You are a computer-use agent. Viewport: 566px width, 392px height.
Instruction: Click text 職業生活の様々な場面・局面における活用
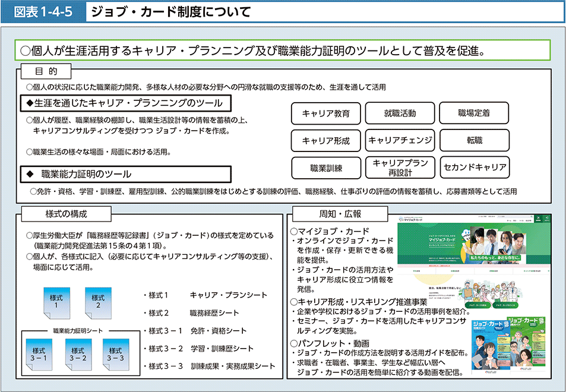(99, 152)
